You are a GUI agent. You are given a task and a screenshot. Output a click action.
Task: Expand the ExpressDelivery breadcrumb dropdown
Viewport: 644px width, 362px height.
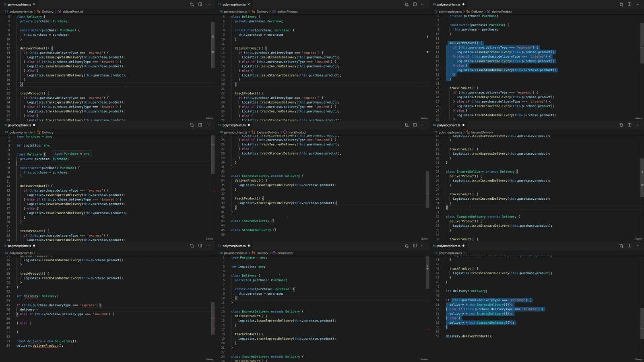point(267,132)
